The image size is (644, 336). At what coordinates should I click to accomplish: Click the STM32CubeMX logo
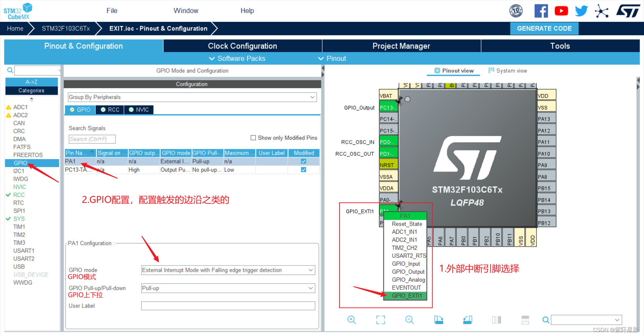coord(17,10)
